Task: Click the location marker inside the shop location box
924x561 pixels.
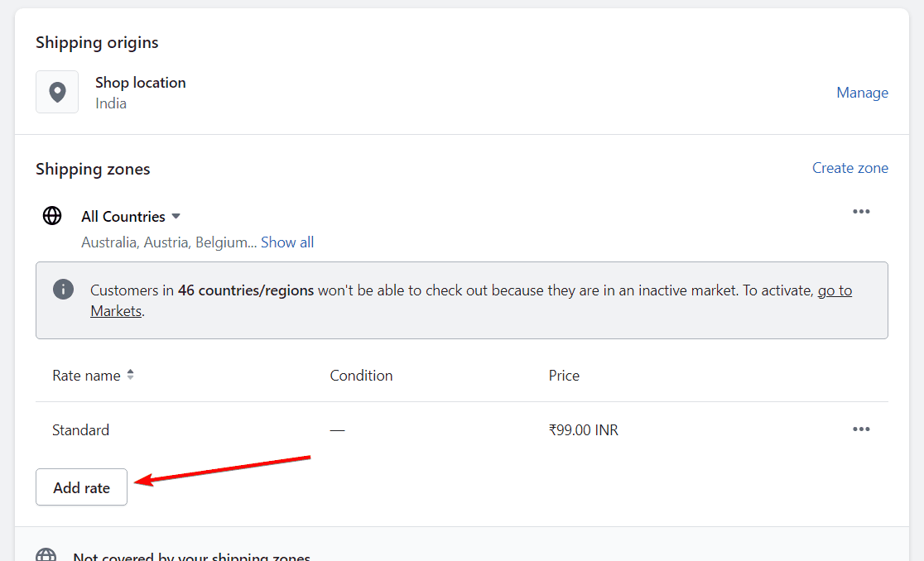Action: point(56,92)
